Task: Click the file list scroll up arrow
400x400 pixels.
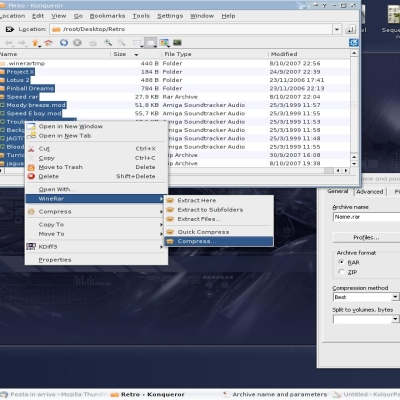Action: click(x=354, y=53)
